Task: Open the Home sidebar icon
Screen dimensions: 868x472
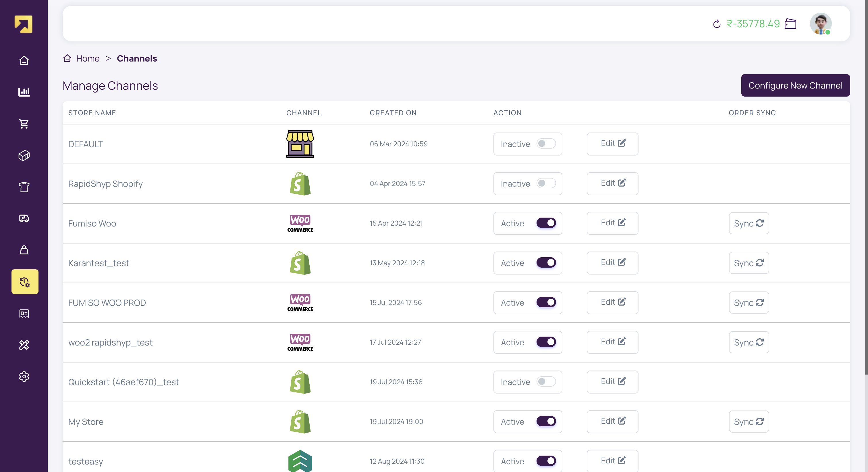Action: [24, 60]
